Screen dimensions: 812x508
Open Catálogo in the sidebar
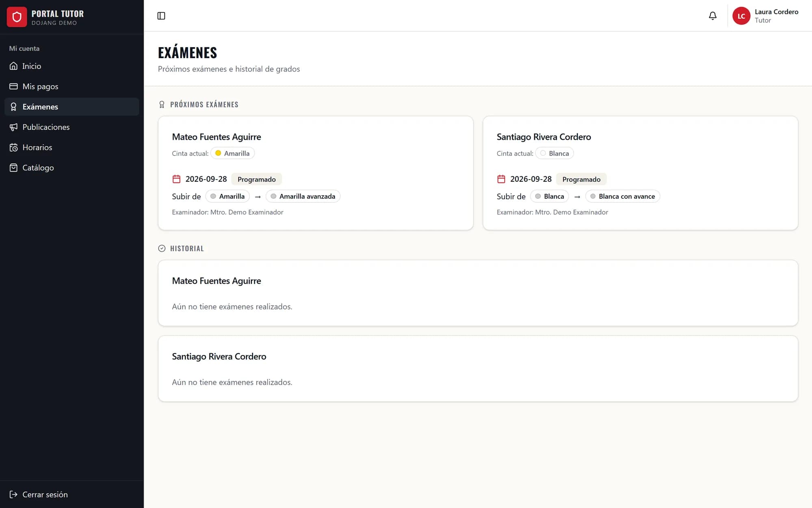tap(72, 167)
